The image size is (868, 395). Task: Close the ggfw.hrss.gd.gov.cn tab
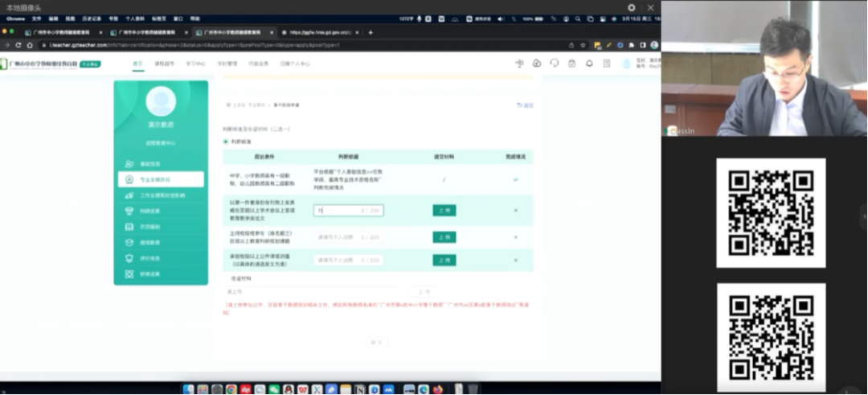point(357,32)
